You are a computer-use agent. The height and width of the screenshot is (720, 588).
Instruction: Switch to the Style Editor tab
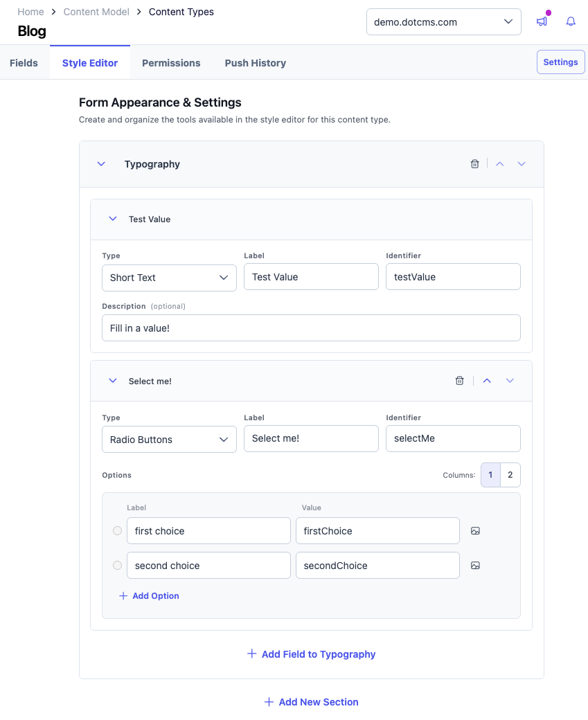[90, 63]
